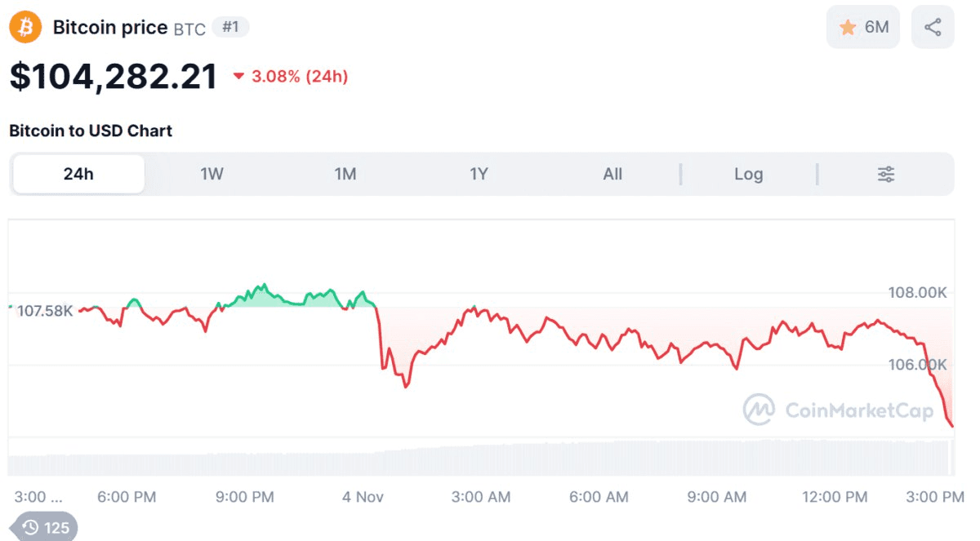Click the history clock icon badge
The image size is (980, 541).
pyautogui.click(x=31, y=528)
